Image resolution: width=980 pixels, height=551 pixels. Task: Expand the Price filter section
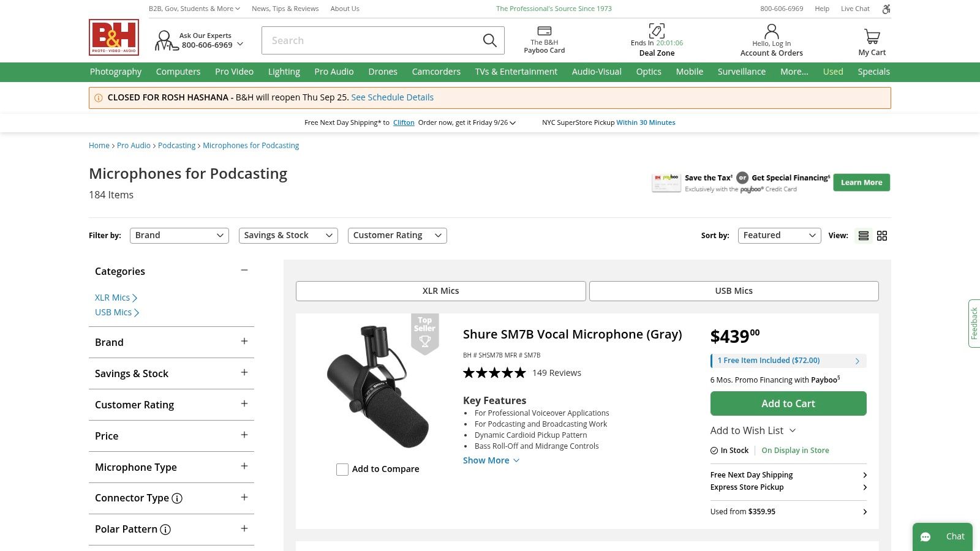[x=244, y=435]
